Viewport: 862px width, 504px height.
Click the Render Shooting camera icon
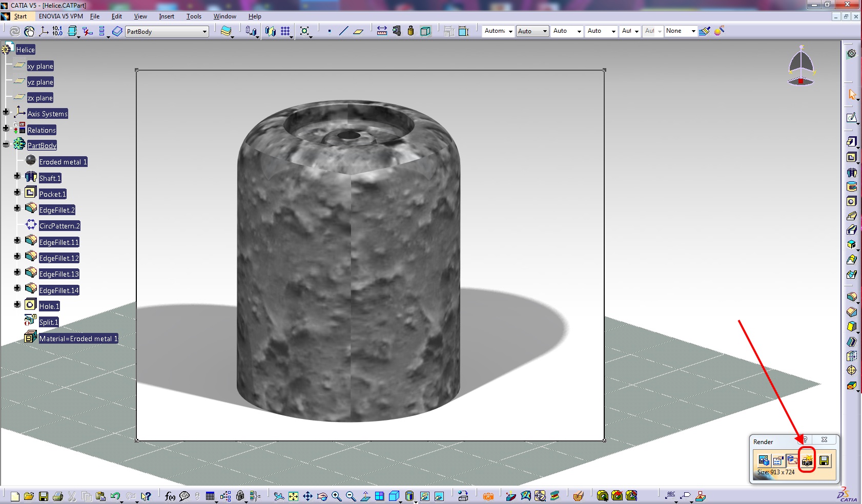[807, 460]
